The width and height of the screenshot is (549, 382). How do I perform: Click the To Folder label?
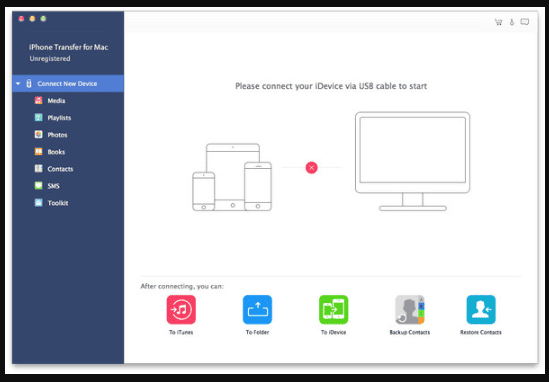pyautogui.click(x=257, y=332)
